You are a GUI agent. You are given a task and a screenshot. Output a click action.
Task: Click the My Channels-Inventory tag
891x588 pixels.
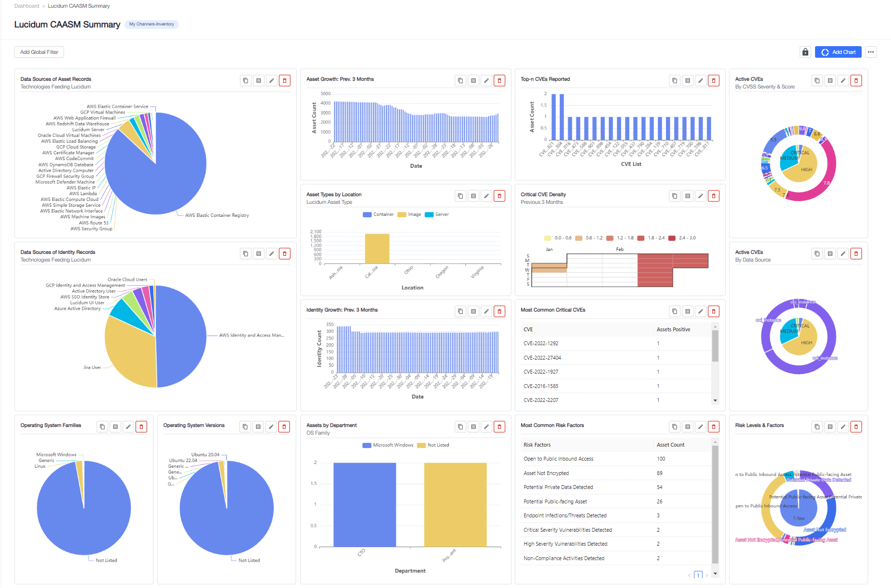click(151, 24)
